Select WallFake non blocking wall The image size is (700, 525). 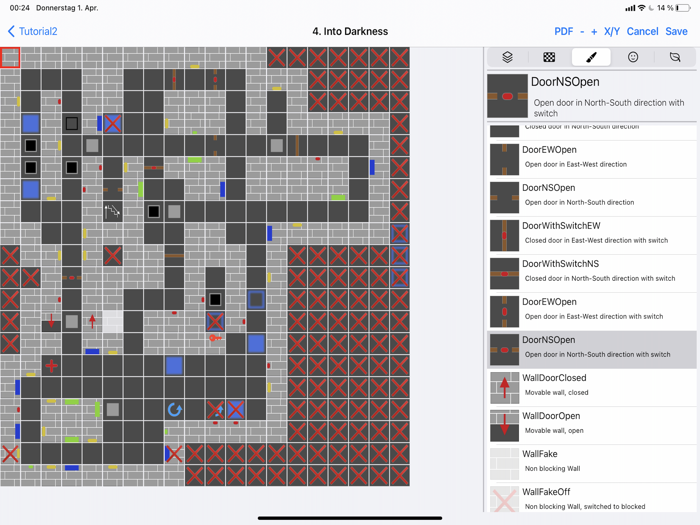pos(592,463)
